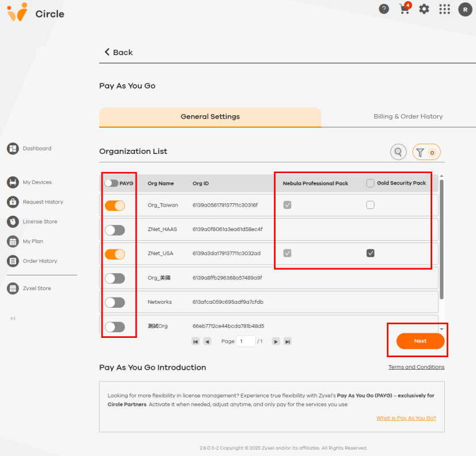476x456 pixels.
Task: Disable PAYG for ZNet_USA
Action: [115, 254]
